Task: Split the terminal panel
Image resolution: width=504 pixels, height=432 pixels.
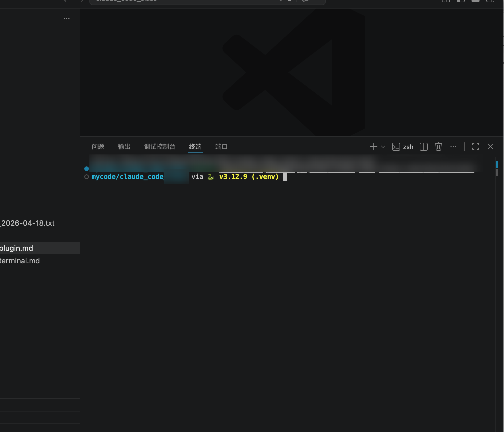Action: point(424,147)
